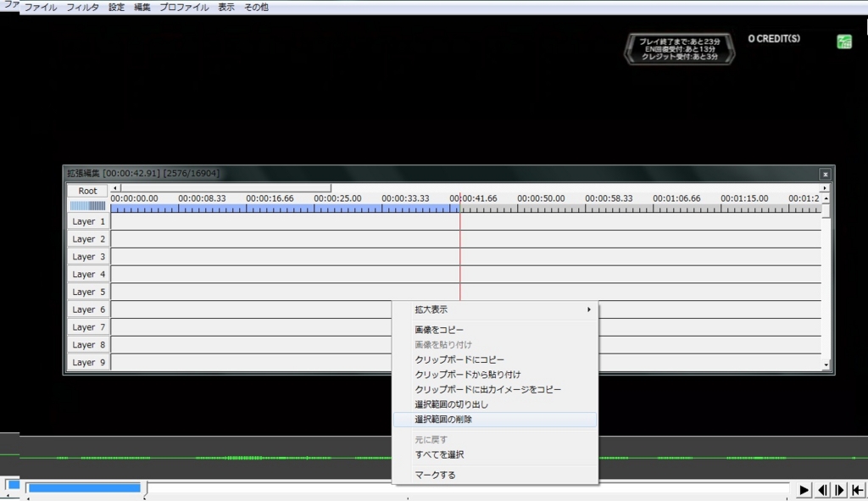Click マークする at the menu bottom
Image resolution: width=868 pixels, height=501 pixels.
(x=494, y=475)
